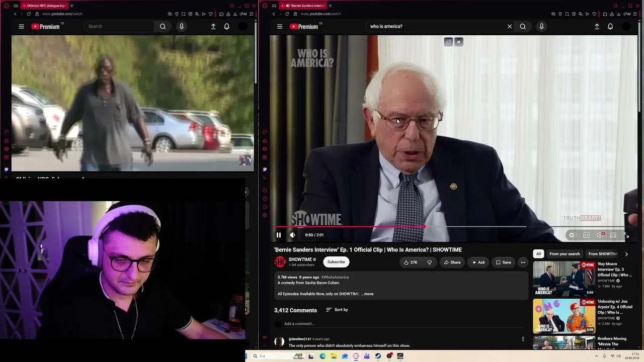Screen dimensions: 644x362
Task: Open a new tab in the left browser
Action: click(71, 6)
